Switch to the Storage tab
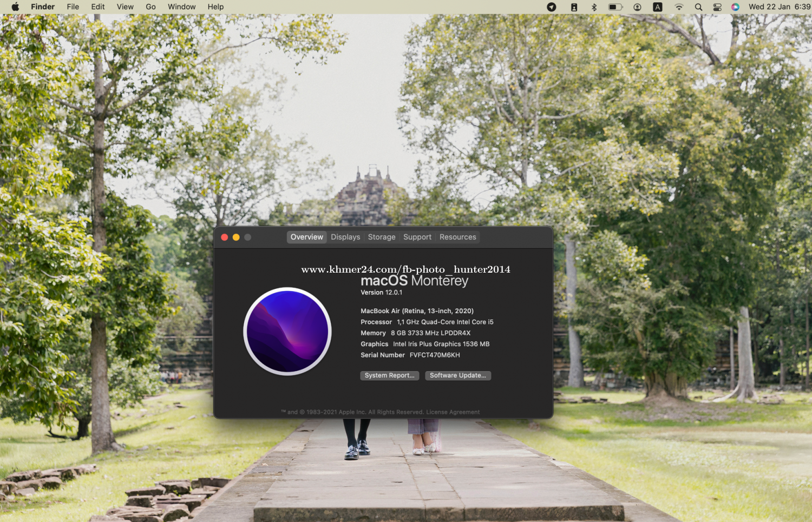 click(x=382, y=237)
